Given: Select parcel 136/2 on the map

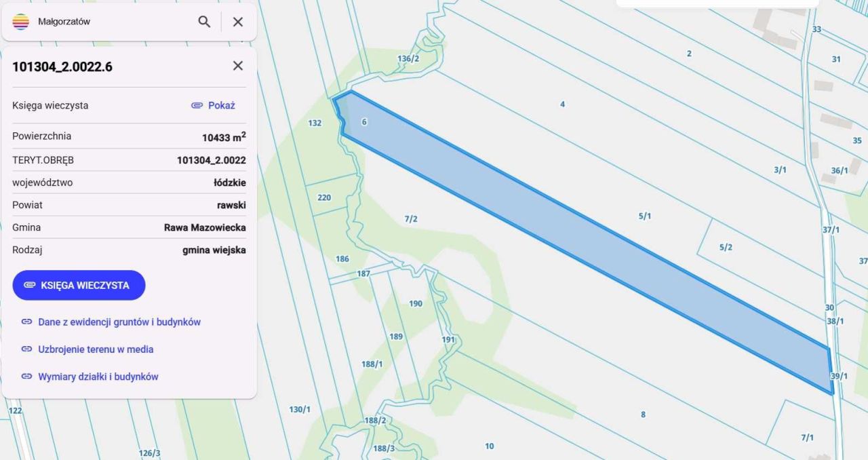Looking at the screenshot, I should (408, 58).
